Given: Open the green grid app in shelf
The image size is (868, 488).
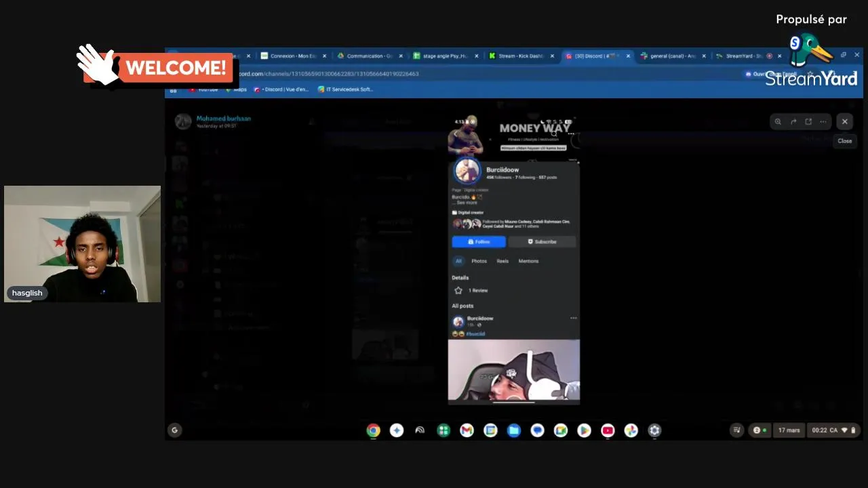Looking at the screenshot, I should coord(443,430).
